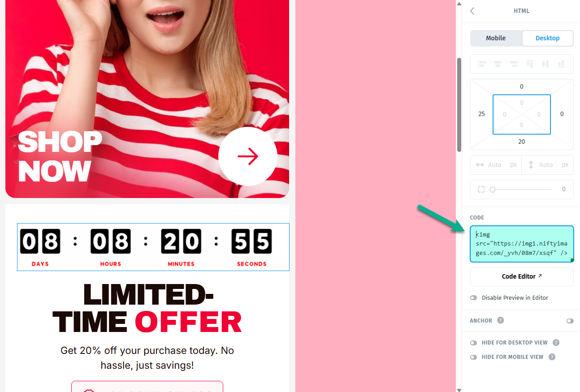Select the align right icon
Screen dimensions: 580x392
pos(514,64)
